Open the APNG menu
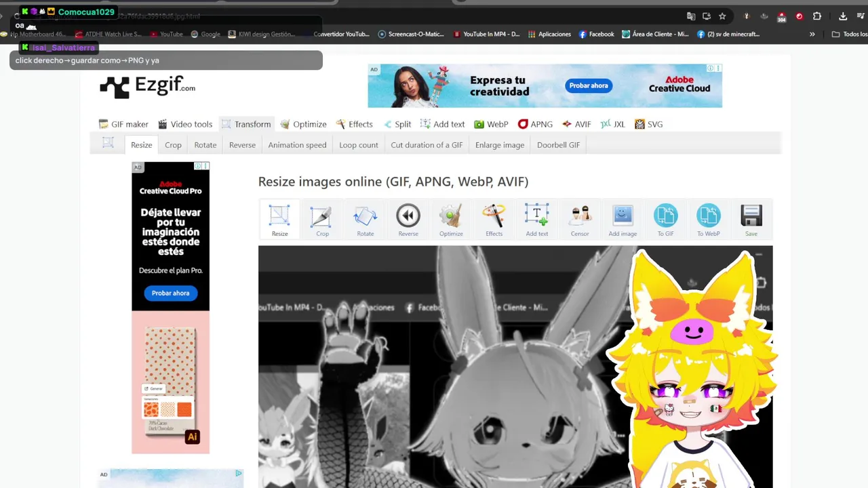 pos(535,124)
